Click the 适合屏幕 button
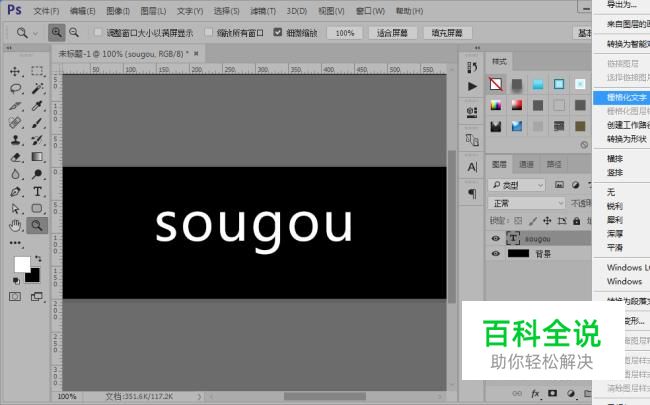This screenshot has height=405, width=650. (x=392, y=33)
